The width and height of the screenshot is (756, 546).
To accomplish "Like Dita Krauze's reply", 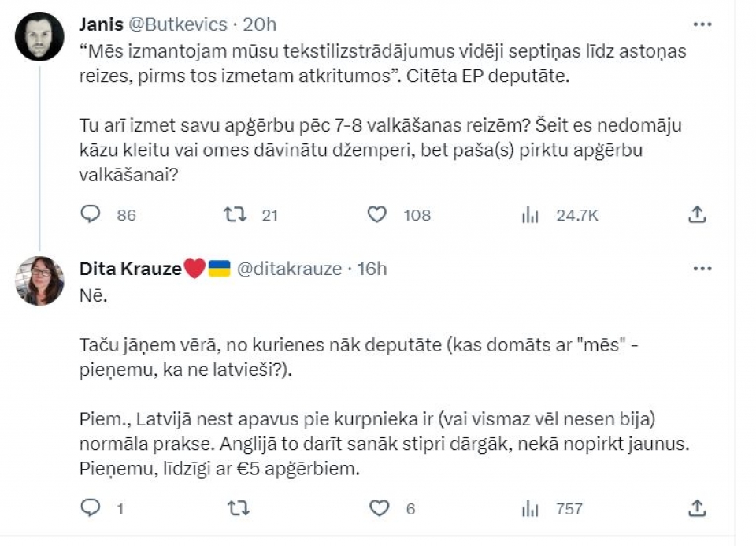I will pos(379,508).
